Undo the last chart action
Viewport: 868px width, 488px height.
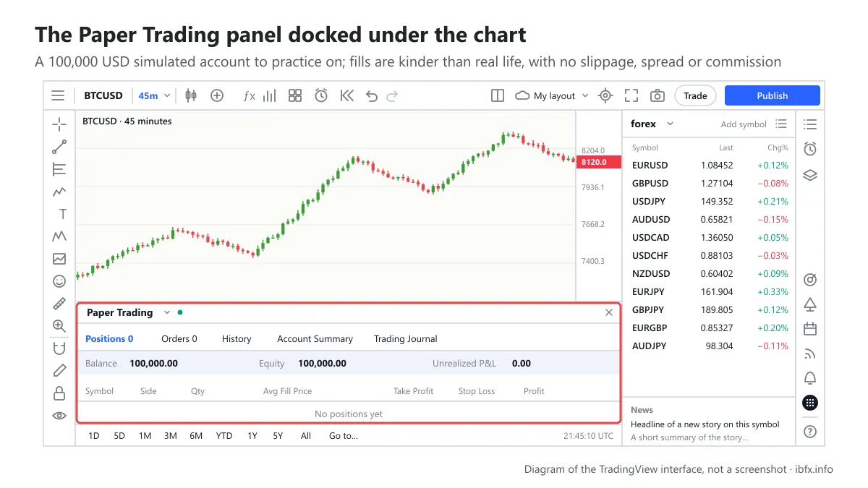(x=372, y=95)
